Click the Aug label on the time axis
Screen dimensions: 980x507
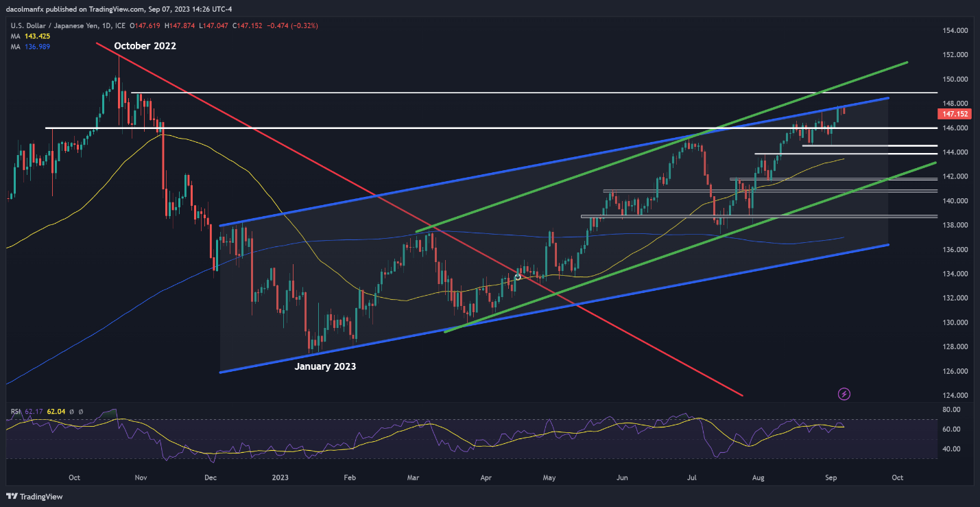(758, 477)
